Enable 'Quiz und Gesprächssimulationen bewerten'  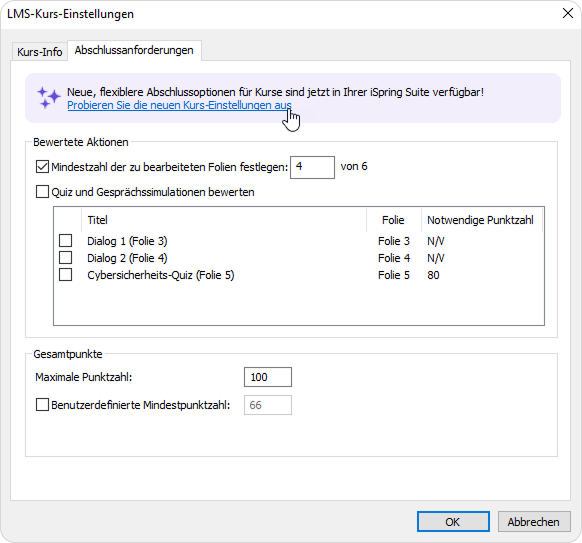42,192
